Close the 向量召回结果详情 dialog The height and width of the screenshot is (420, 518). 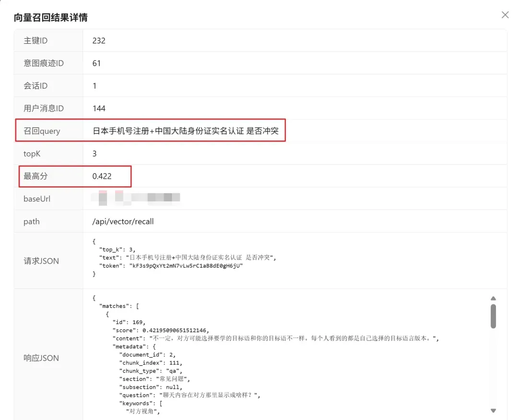505,15
